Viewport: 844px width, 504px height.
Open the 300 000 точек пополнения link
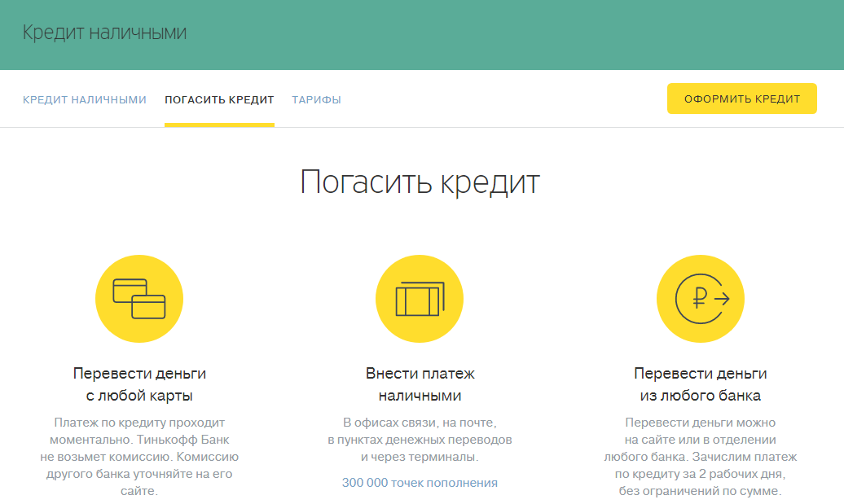pos(420,483)
